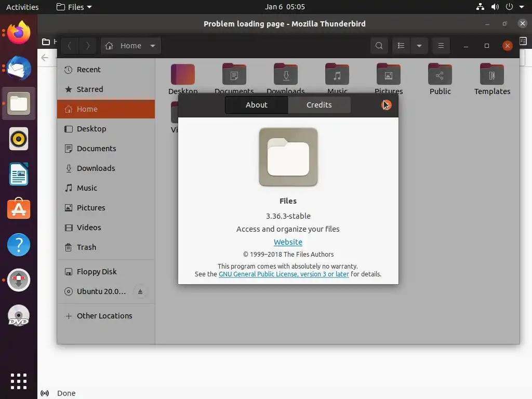
Task: Open the Desktop folder icon in the grid
Action: tap(183, 74)
